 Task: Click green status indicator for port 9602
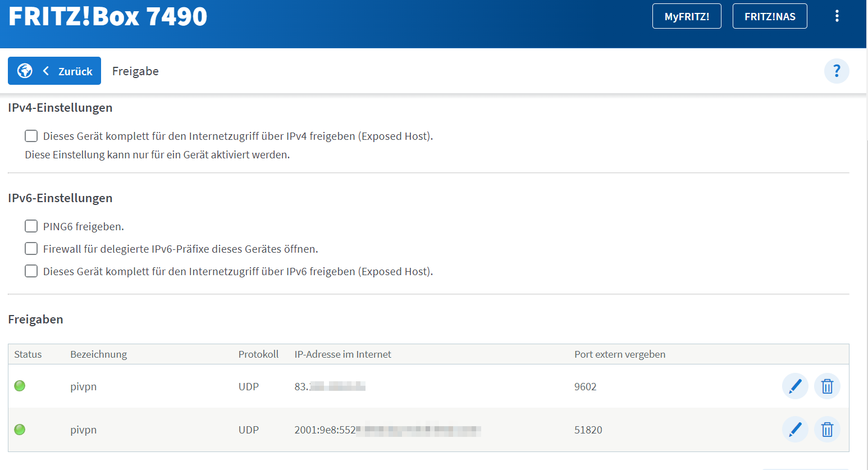click(x=20, y=386)
